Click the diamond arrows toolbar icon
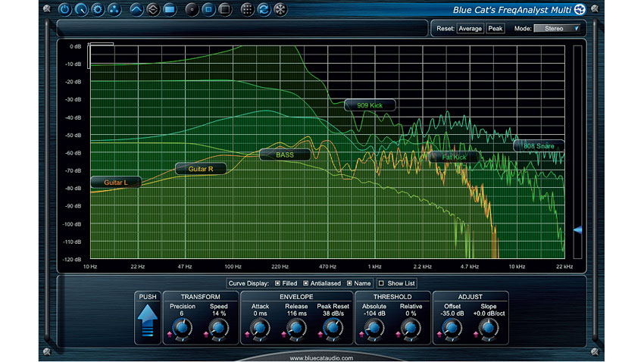Viewport: 644px width, 362px height. pyautogui.click(x=153, y=9)
